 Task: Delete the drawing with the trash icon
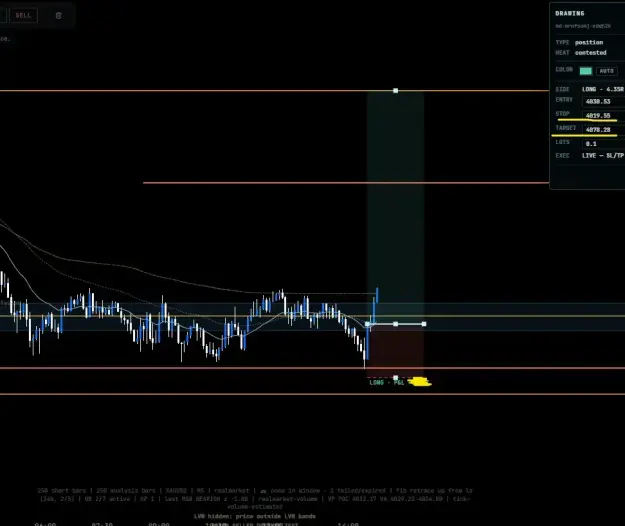click(59, 16)
